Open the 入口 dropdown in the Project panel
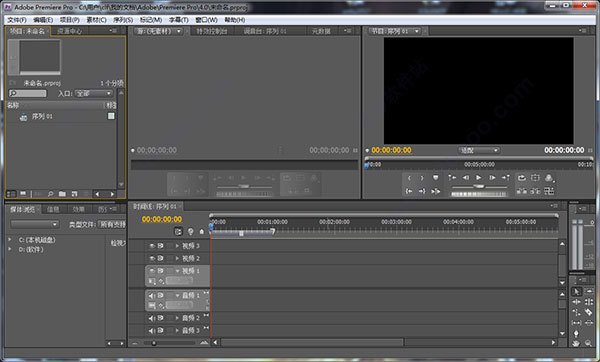Screen dimensions: 600x362 [94, 93]
